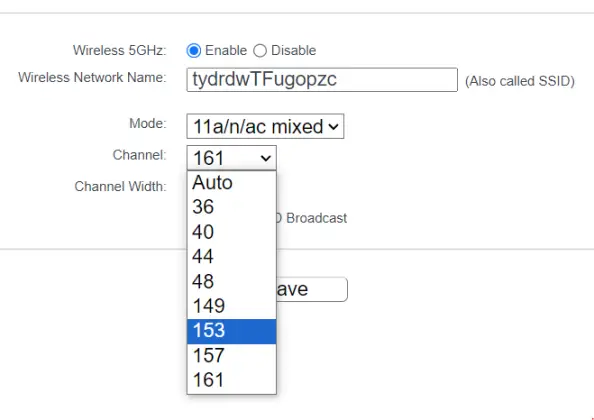The height and width of the screenshot is (420, 594).
Task: Choose channel 149 from the list
Action: 231,306
